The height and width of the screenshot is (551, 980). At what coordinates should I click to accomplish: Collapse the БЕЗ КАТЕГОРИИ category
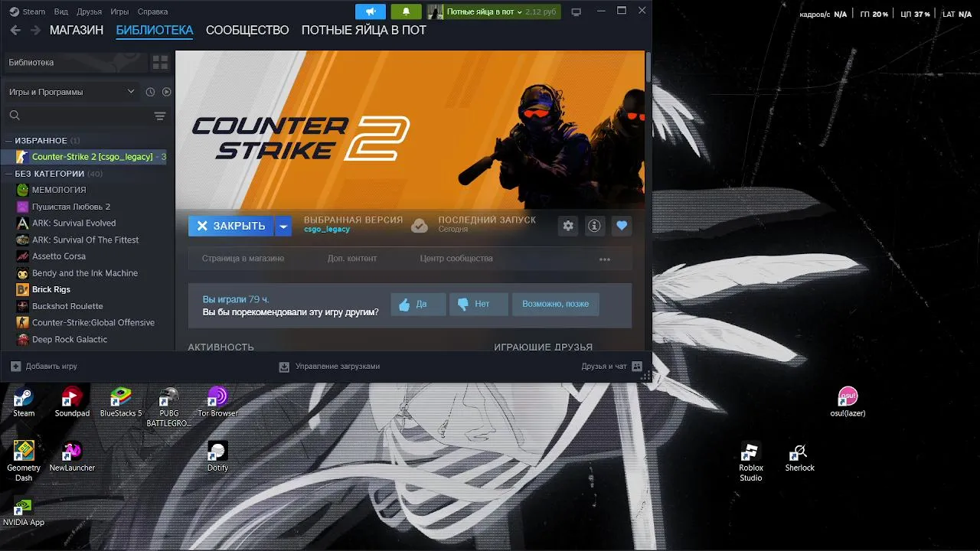click(9, 174)
